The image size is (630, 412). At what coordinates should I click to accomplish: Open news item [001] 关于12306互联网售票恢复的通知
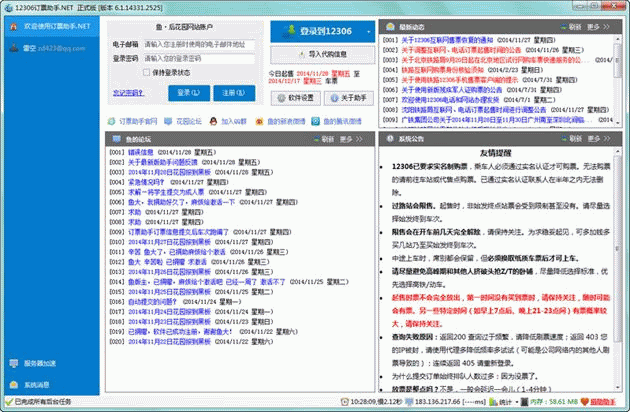coord(447,40)
